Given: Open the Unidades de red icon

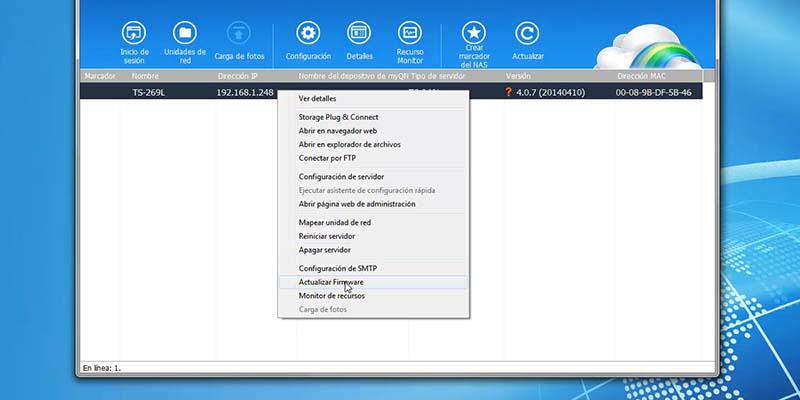Looking at the screenshot, I should 185,33.
